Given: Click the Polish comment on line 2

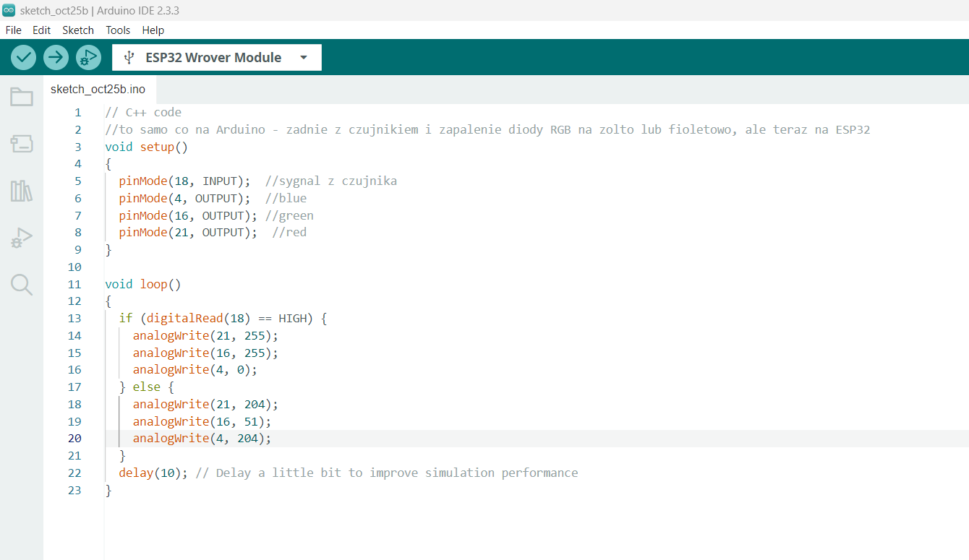Looking at the screenshot, I should click(x=487, y=130).
